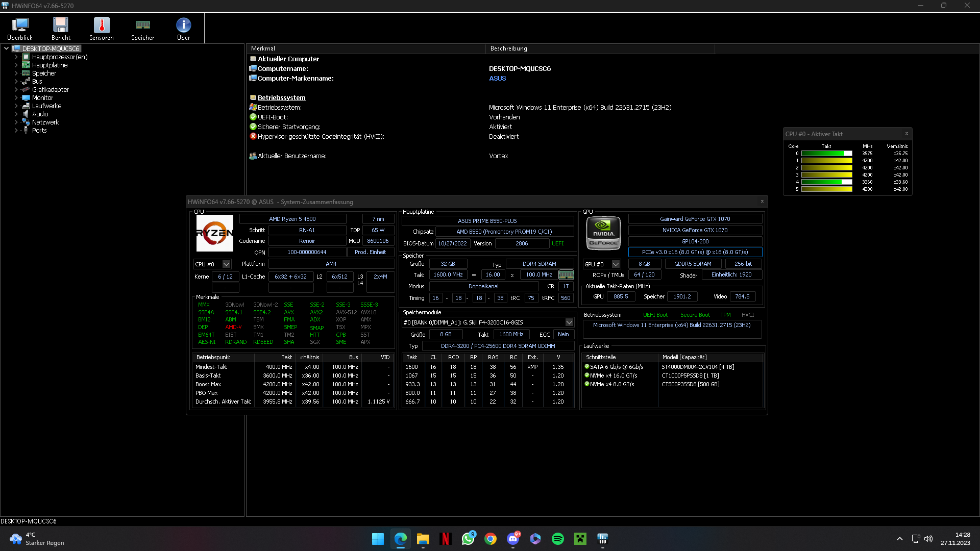
Task: Select the Betriebssystem heading in the feature list
Action: [282, 98]
